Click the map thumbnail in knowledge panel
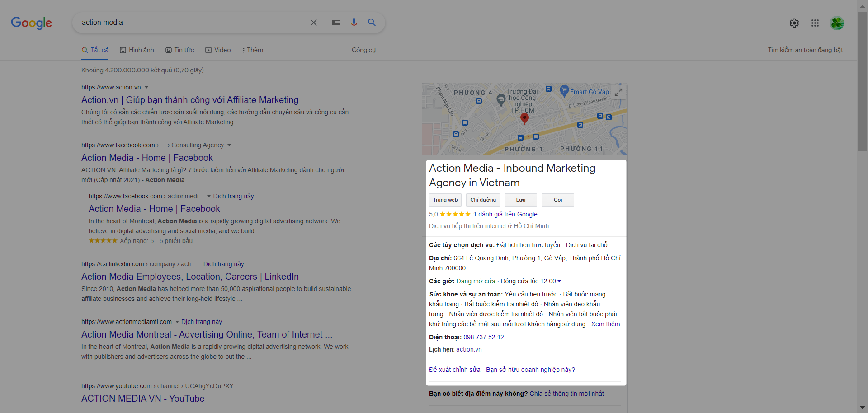868x413 pixels. pyautogui.click(x=524, y=119)
